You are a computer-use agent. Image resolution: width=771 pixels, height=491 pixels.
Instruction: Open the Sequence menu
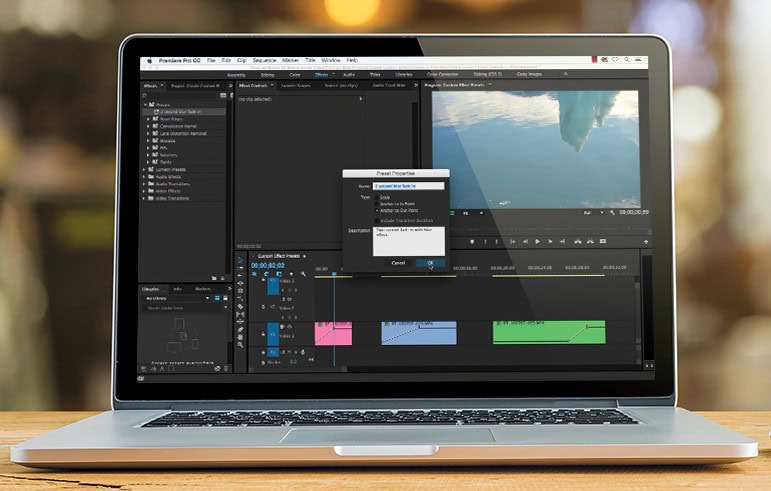(x=264, y=60)
